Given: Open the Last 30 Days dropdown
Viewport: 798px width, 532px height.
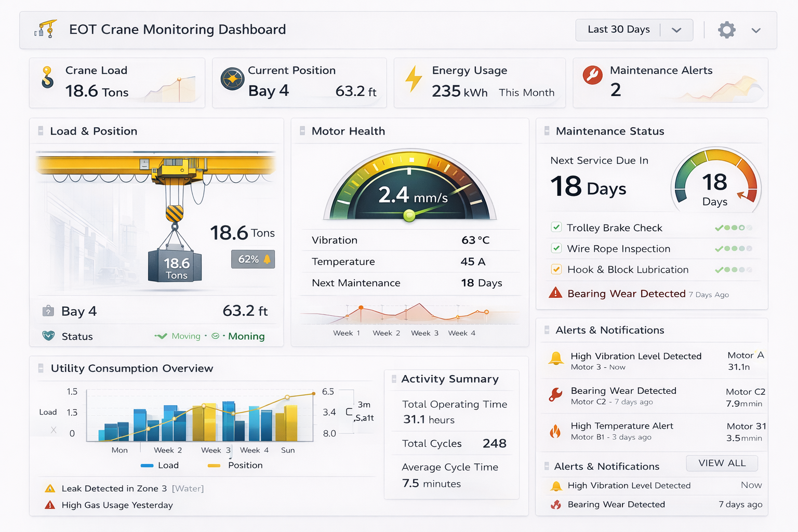Looking at the screenshot, I should tap(634, 30).
